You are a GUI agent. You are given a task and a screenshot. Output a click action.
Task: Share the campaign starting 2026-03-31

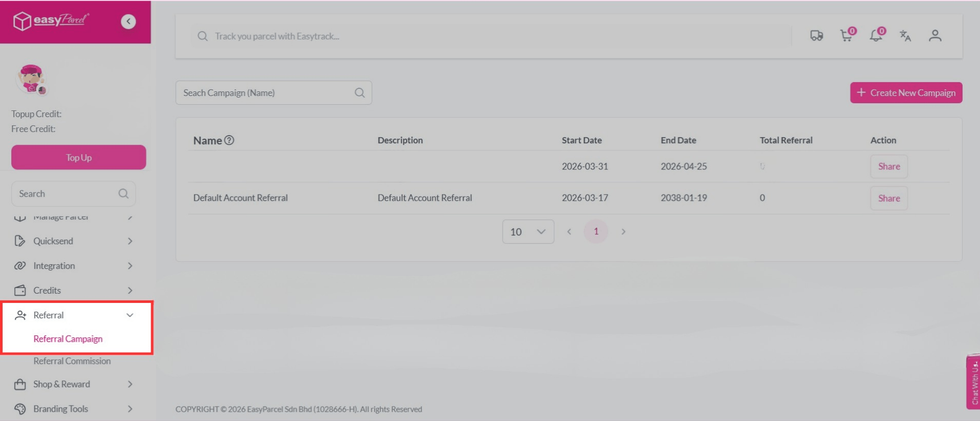point(889,166)
